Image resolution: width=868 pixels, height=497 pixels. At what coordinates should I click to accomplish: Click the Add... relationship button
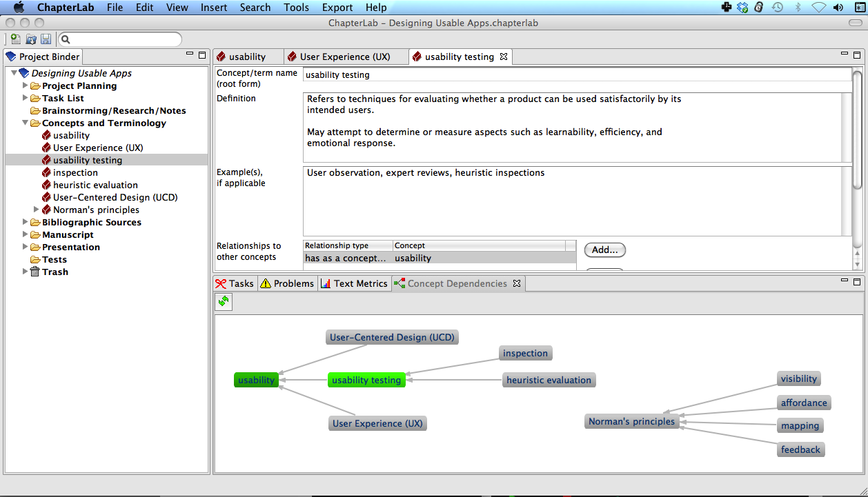click(604, 250)
